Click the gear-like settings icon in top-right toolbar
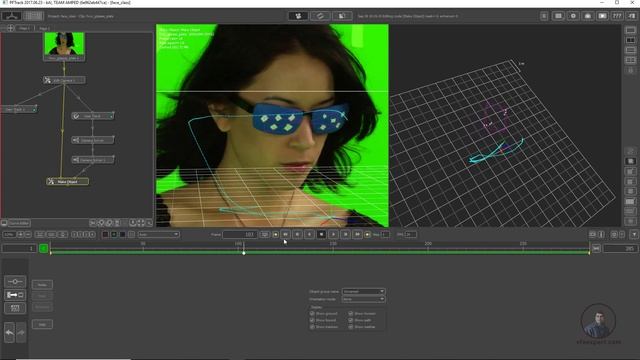The image size is (640, 360). pyautogui.click(x=573, y=16)
